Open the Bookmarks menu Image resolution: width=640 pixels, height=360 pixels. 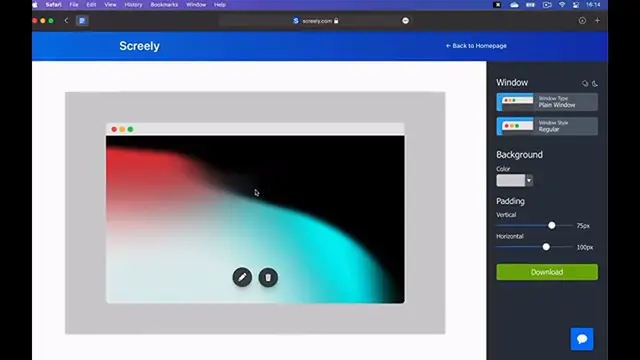164,5
